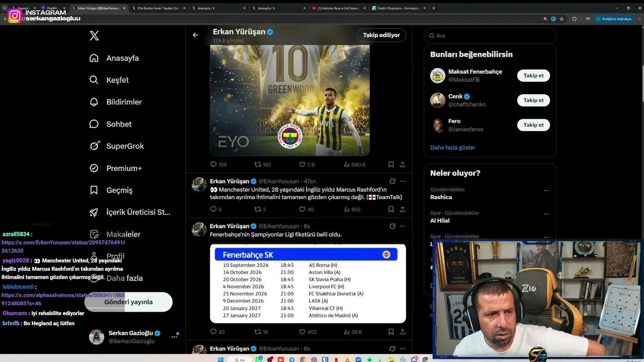
Task: Switch to the X'te Kontra Fener browser tab
Action: pos(158,8)
